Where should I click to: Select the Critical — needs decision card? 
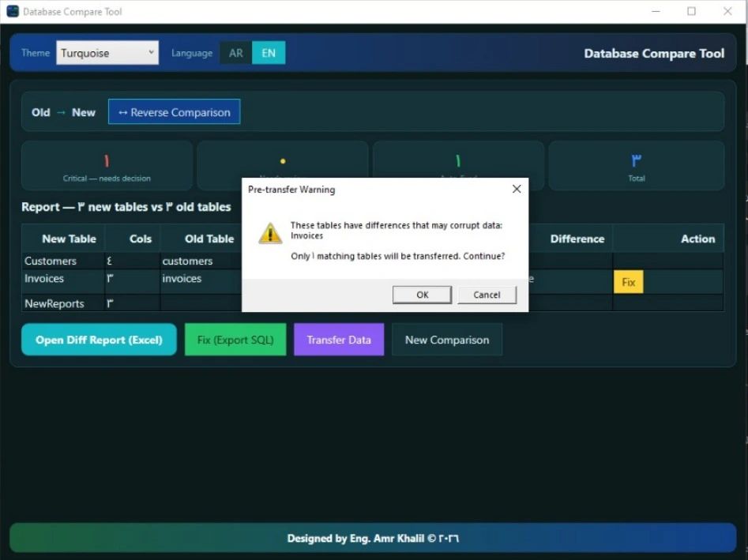point(107,166)
